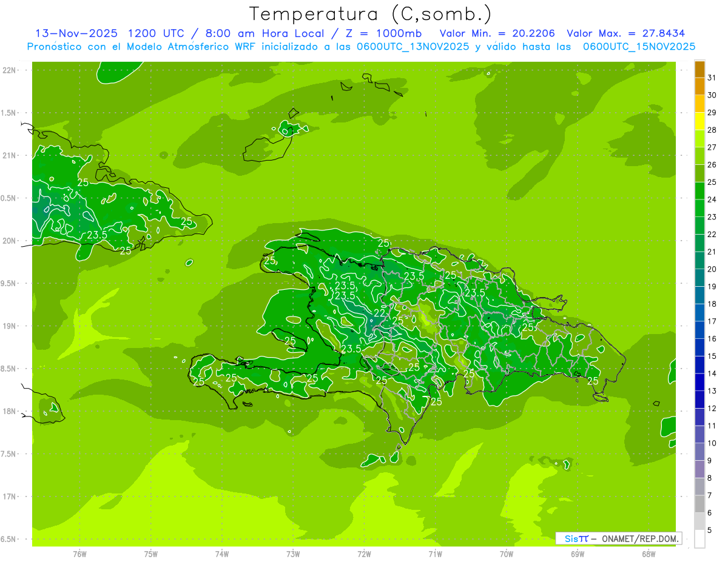Click the "Valor Max. = 27.8434" value
This screenshot has width=728, height=562.
626,33
